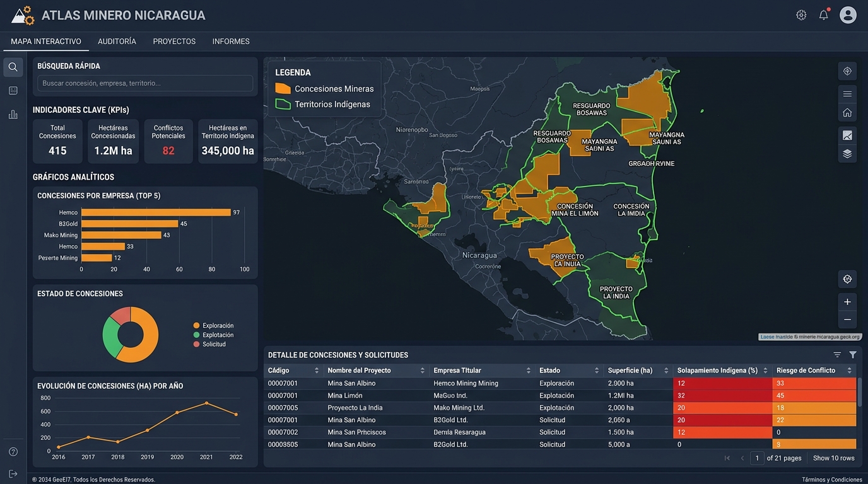
Task: Zoom out on the map
Action: (x=847, y=320)
